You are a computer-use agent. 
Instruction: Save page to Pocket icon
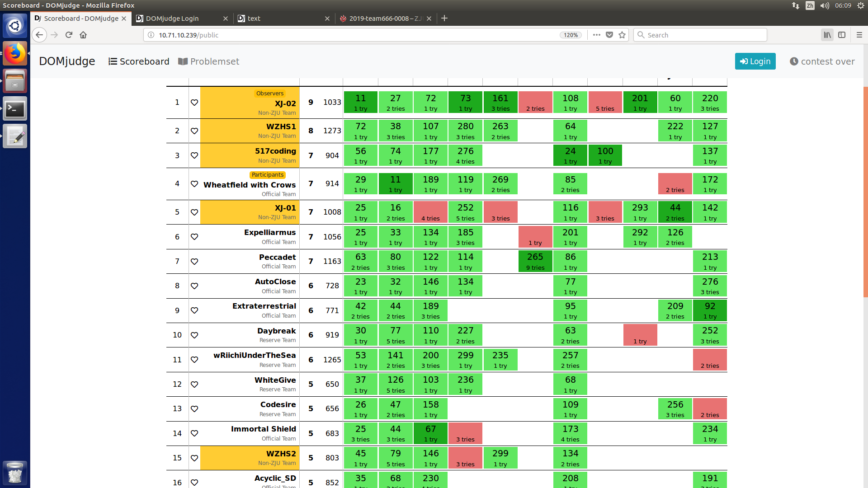point(609,35)
